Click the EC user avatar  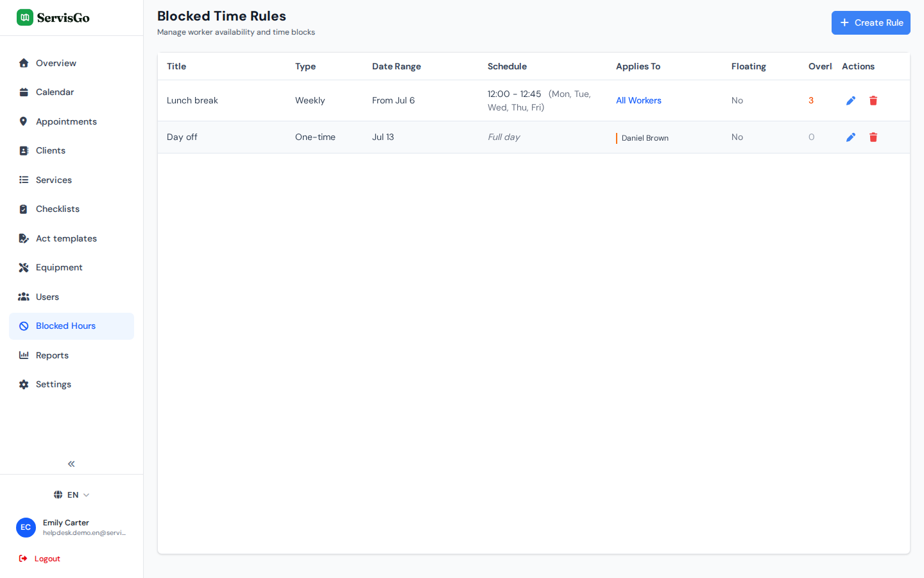pos(26,527)
